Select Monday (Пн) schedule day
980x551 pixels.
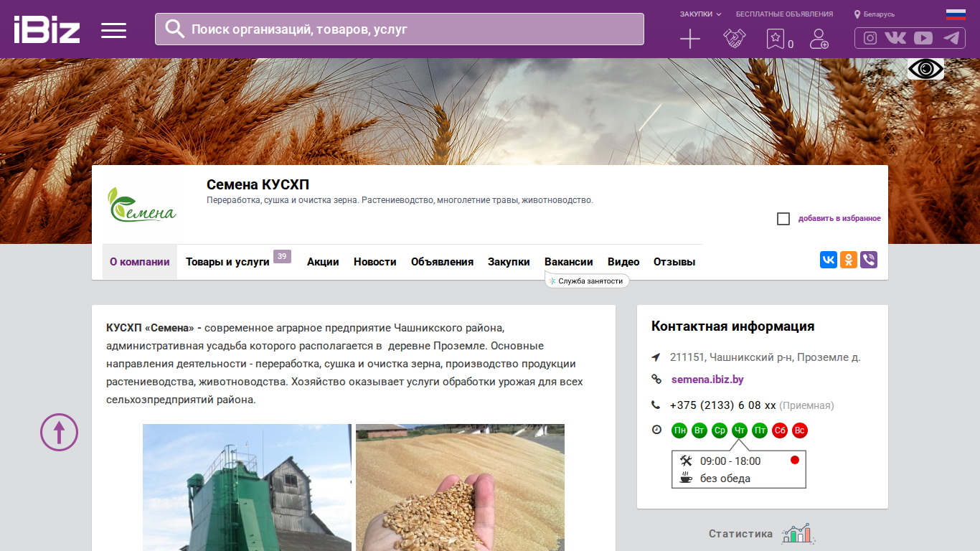pyautogui.click(x=679, y=430)
